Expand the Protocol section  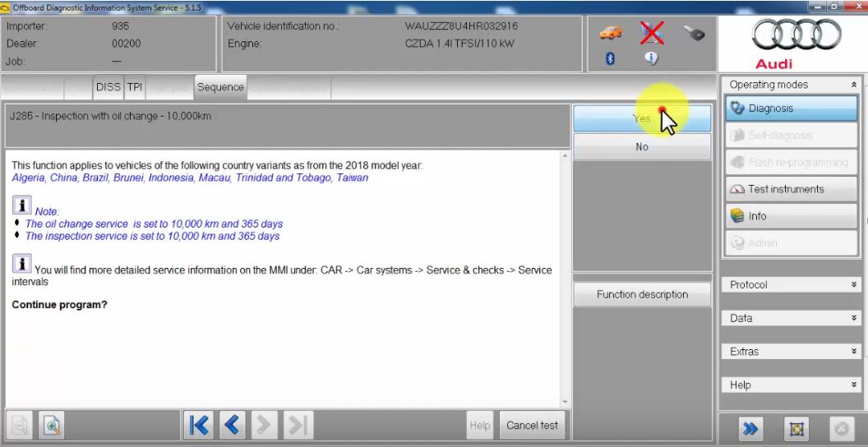[791, 285]
